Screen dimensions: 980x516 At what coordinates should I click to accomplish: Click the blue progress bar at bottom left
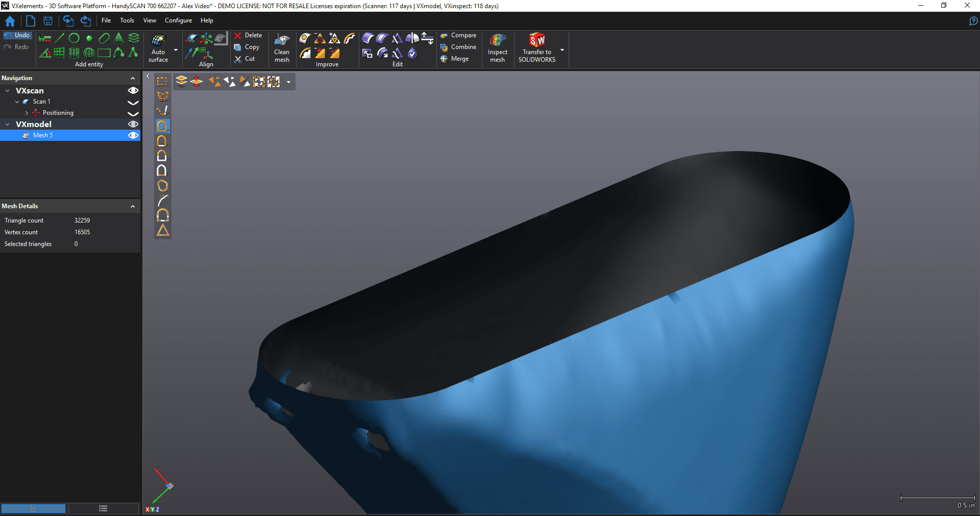(33, 508)
